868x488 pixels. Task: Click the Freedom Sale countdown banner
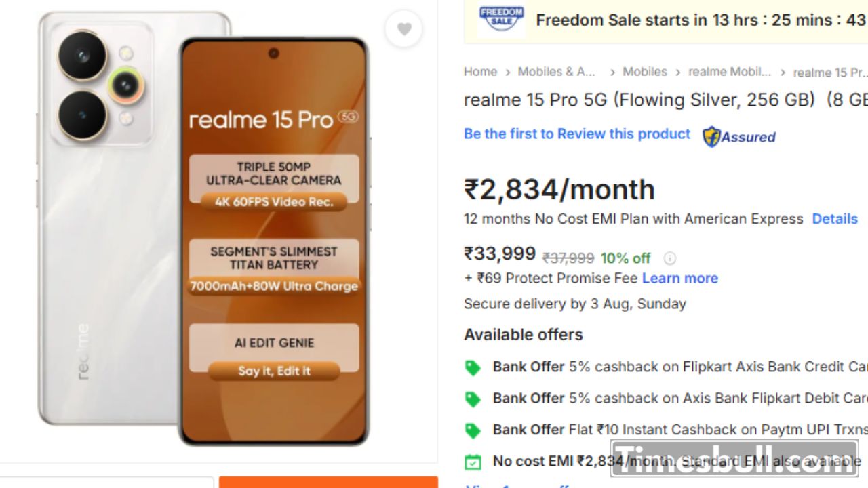[698, 20]
